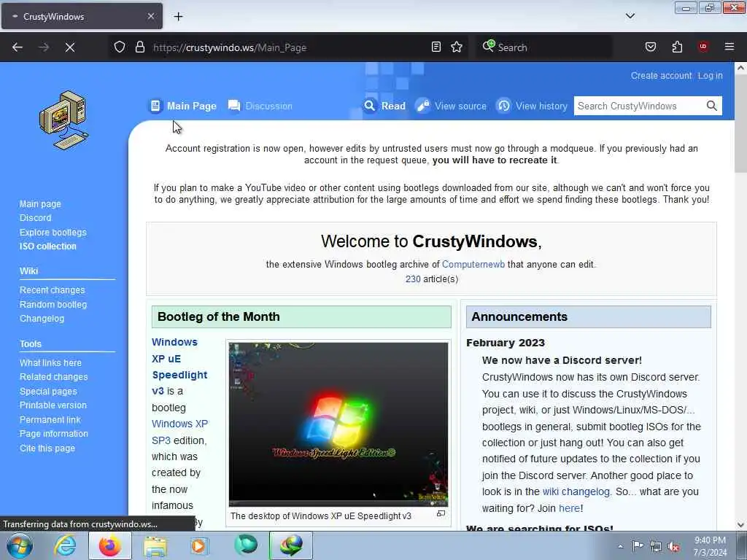Image resolution: width=747 pixels, height=560 pixels.
Task: Open Printable version link
Action: 53,405
